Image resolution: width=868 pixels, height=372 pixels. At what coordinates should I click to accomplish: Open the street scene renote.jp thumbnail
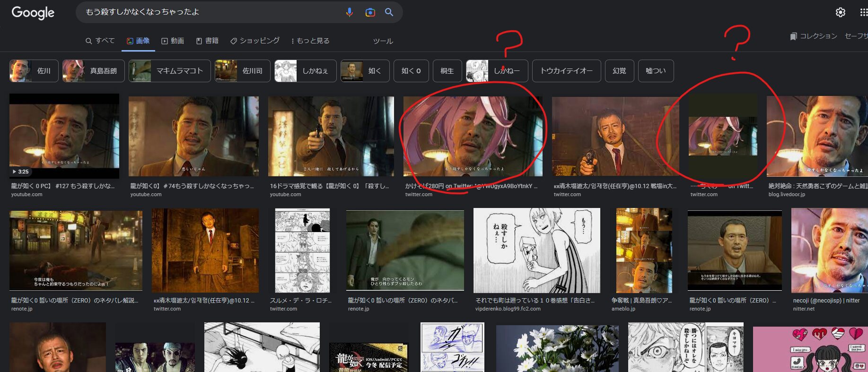(76, 251)
